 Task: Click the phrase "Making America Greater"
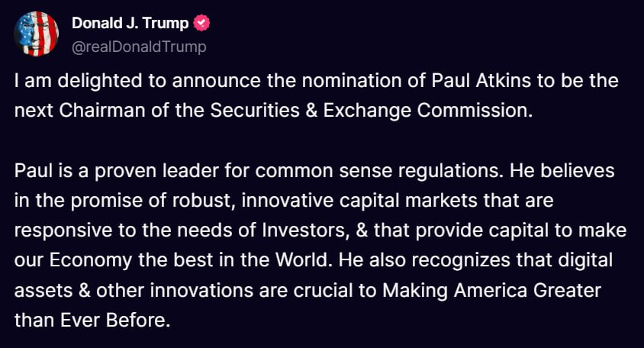click(491, 290)
